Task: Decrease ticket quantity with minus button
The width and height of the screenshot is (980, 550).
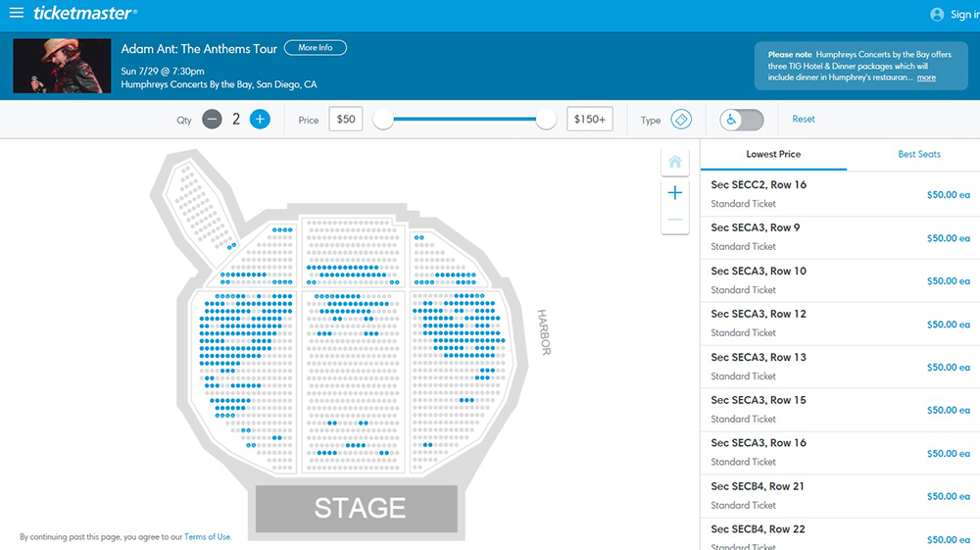Action: pyautogui.click(x=213, y=120)
